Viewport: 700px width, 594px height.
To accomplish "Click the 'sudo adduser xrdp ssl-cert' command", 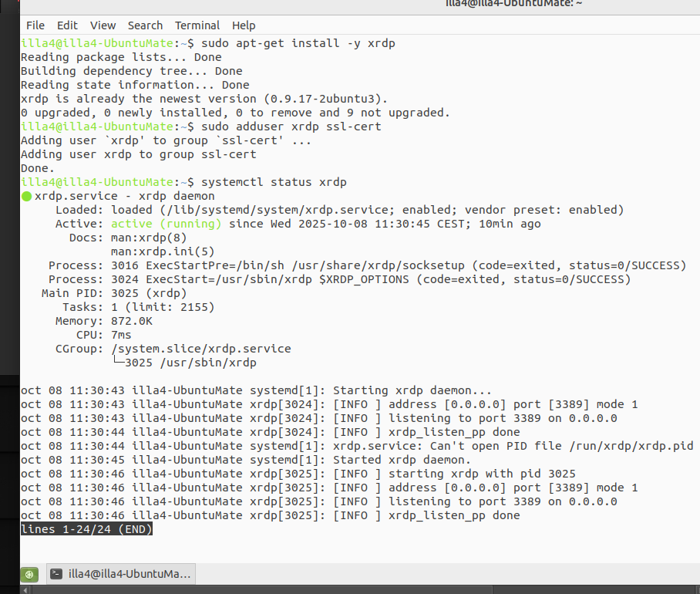I will pos(291,127).
